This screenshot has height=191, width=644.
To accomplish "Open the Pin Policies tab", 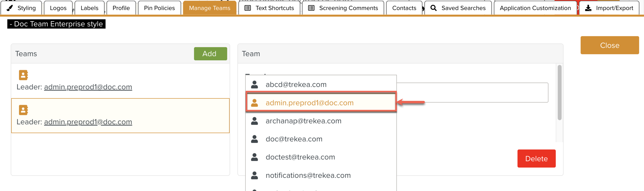I will click(x=159, y=8).
